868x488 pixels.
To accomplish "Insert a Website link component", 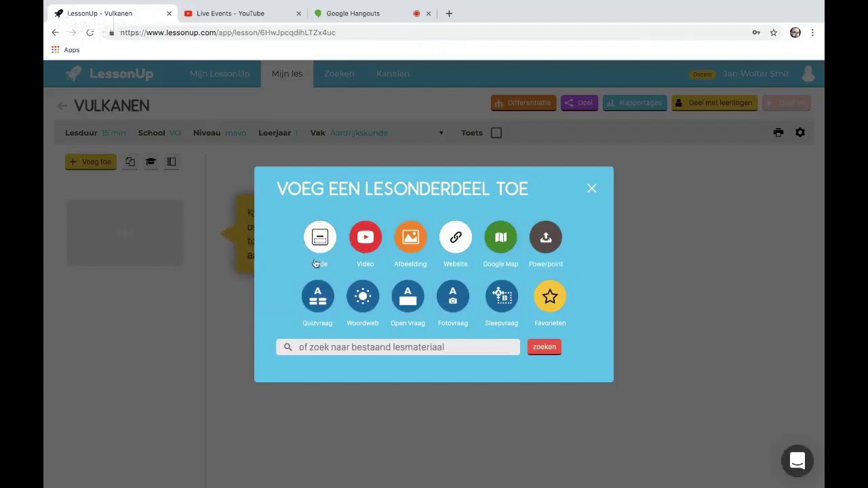I will (x=456, y=237).
